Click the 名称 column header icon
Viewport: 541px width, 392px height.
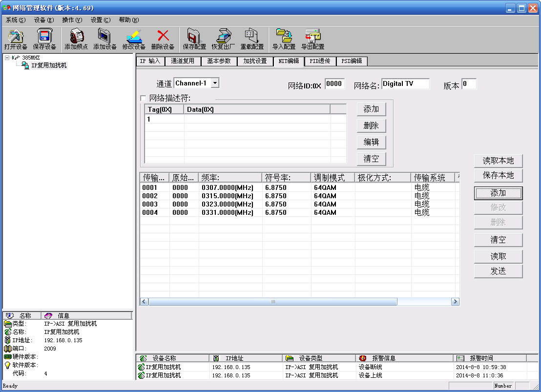[10, 315]
